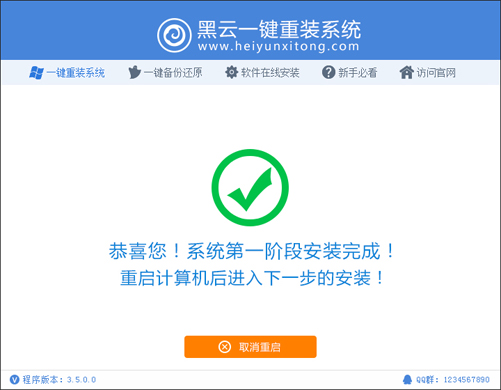The height and width of the screenshot is (390, 501).
Task: Click the question mark icon for 新手必看
Action: [x=328, y=72]
